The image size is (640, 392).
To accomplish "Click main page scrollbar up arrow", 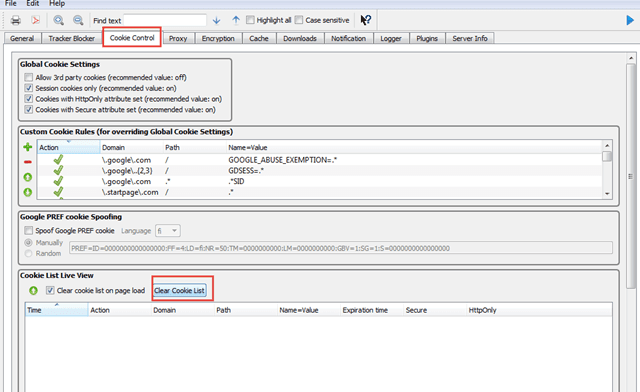I will 631,58.
